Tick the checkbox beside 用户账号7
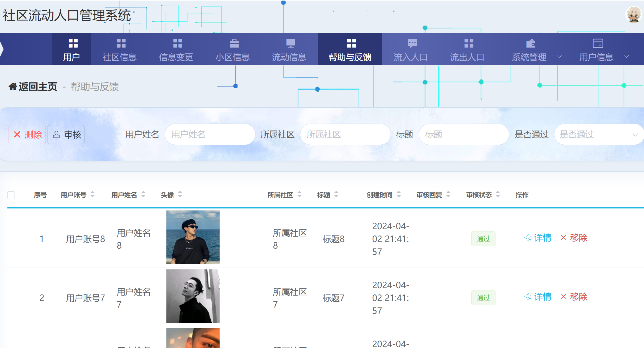The image size is (644, 348). click(x=16, y=298)
